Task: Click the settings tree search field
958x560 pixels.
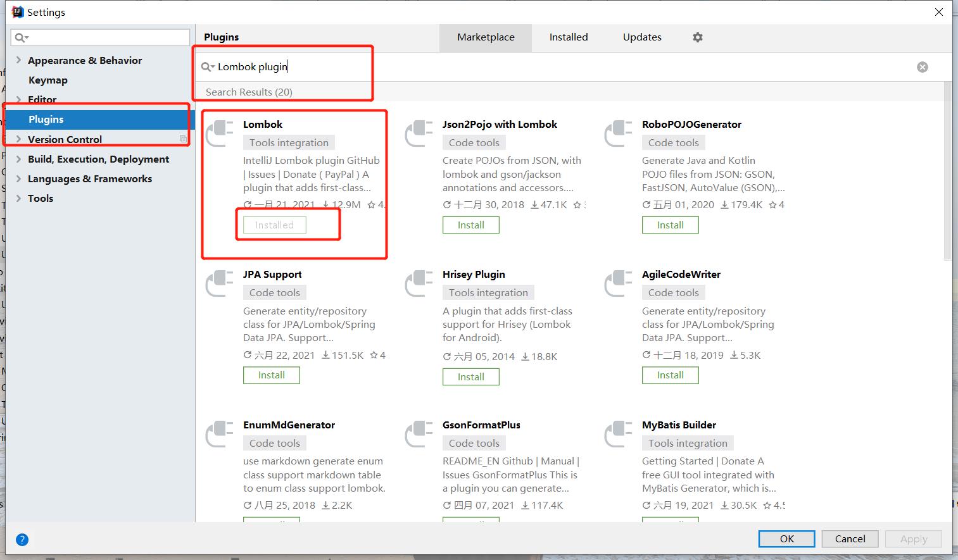Action: [x=100, y=37]
